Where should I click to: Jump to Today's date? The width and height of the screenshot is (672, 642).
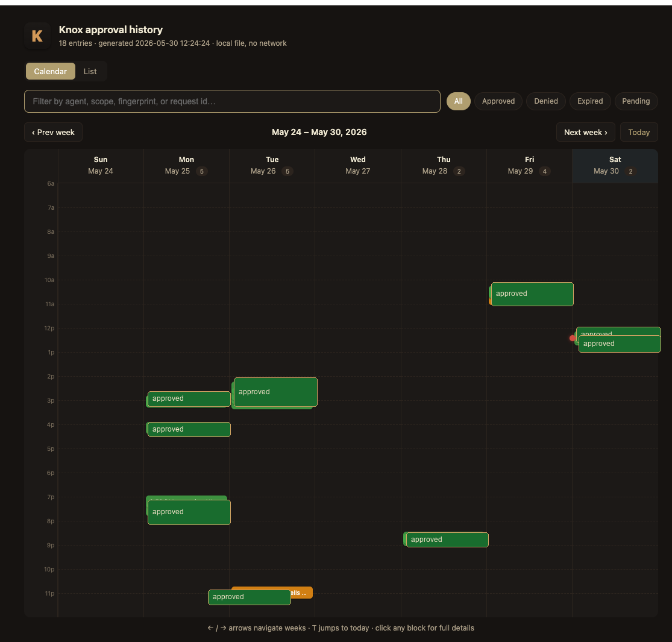(x=639, y=132)
